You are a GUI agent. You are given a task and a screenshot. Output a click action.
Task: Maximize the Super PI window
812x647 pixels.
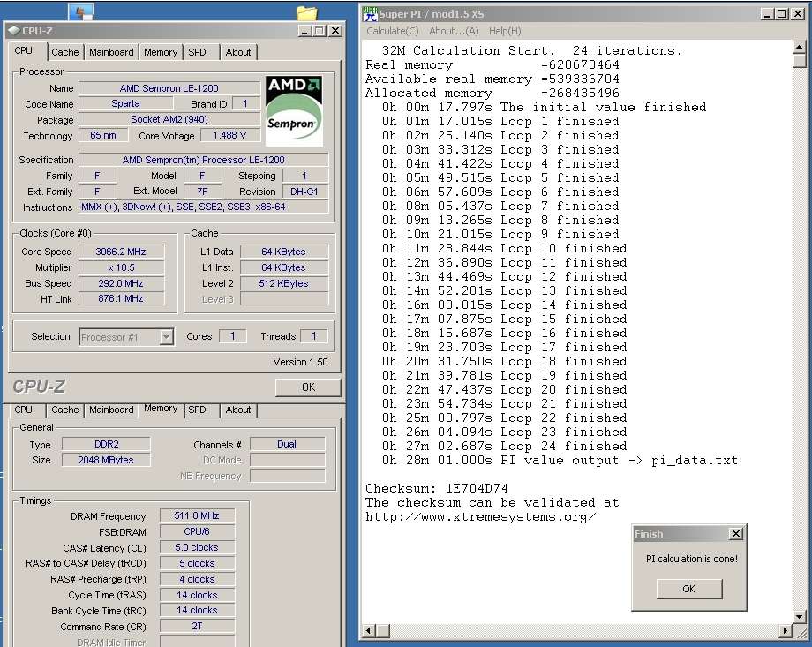(x=782, y=14)
